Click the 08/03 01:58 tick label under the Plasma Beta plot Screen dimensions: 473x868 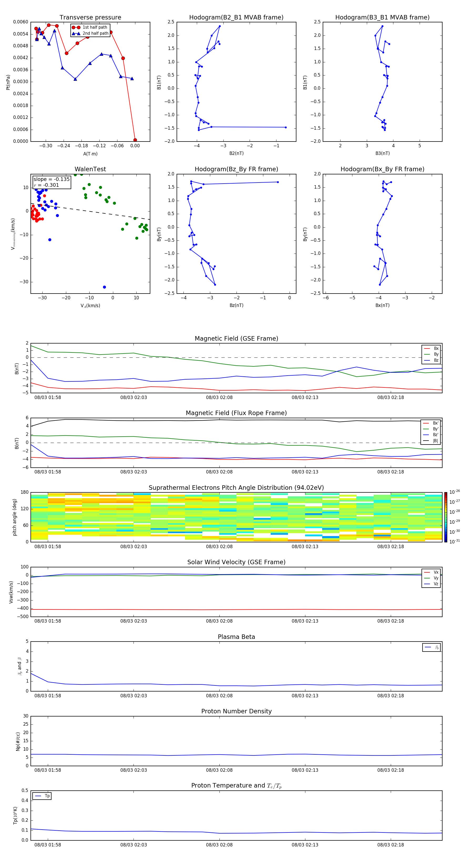(x=48, y=695)
